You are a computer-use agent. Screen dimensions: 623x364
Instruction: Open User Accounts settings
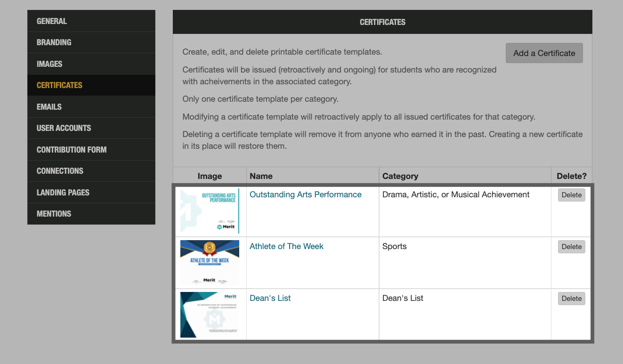pyautogui.click(x=64, y=128)
